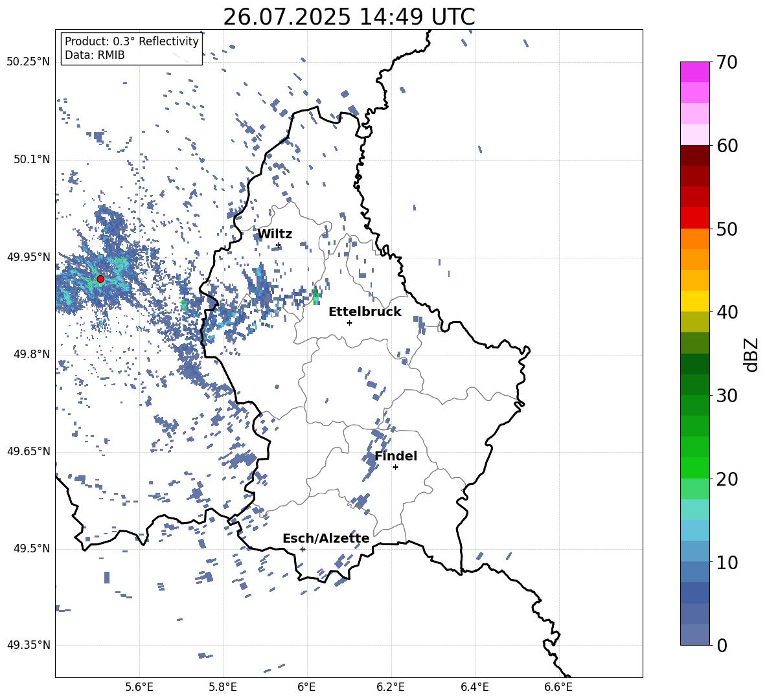Click the Ettelbruck city label
The height and width of the screenshot is (700, 767).
[365, 312]
